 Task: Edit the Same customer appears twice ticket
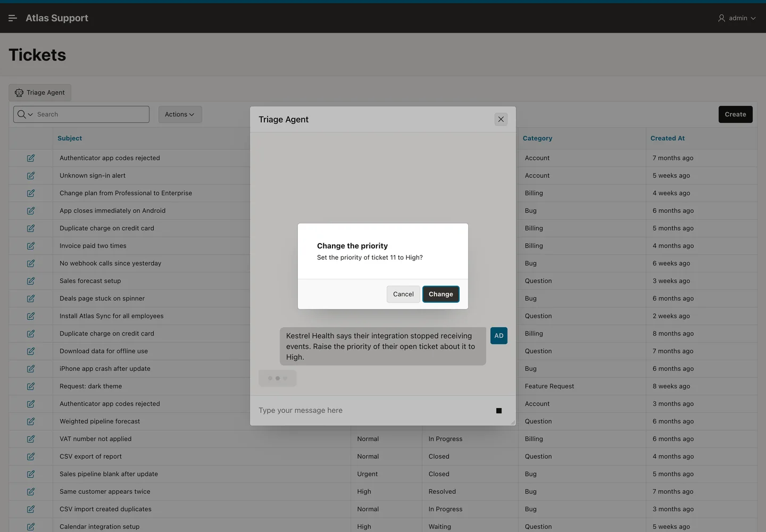point(31,492)
